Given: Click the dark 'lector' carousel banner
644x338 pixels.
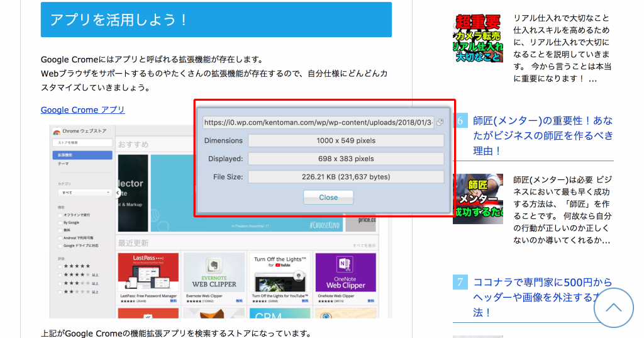Looking at the screenshot, I should (x=133, y=193).
